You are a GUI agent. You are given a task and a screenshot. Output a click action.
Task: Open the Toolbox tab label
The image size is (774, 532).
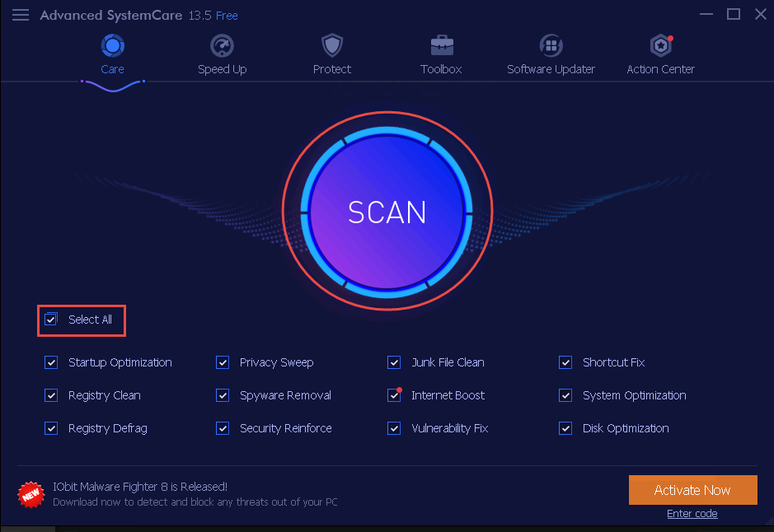tap(441, 69)
